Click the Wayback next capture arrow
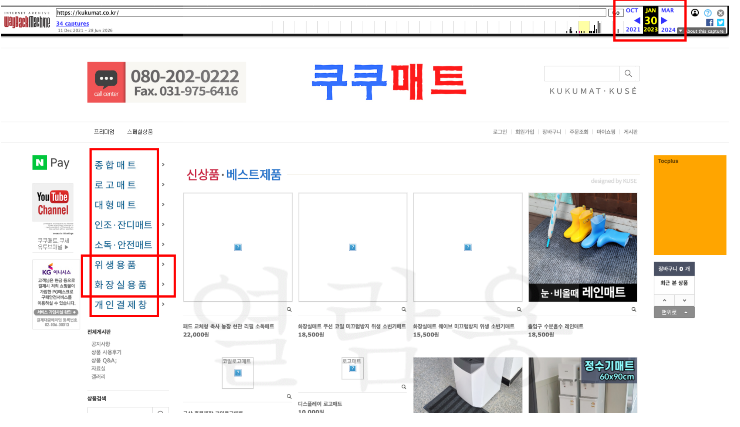 pyautogui.click(x=664, y=21)
